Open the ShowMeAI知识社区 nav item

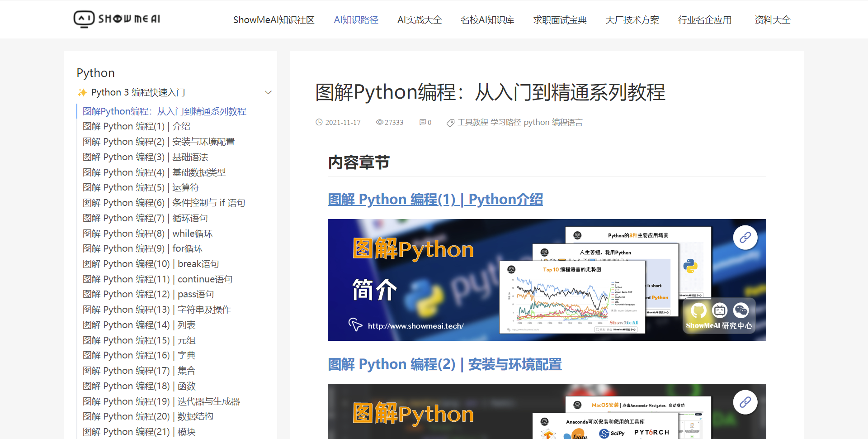274,20
